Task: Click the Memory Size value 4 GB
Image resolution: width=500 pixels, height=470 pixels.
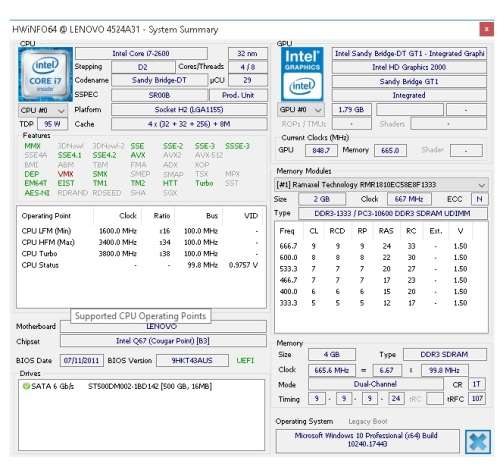Action: (x=332, y=355)
